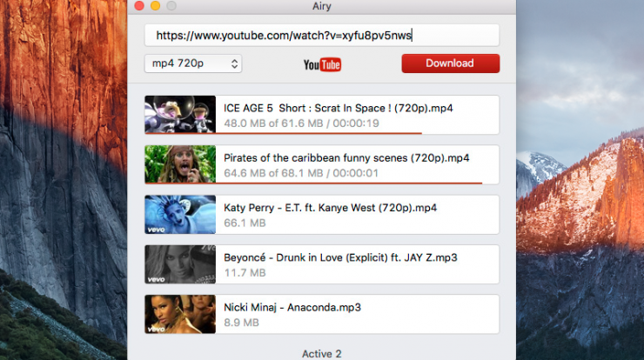
Task: Select Beyoncé - Drunk in Love title
Action: (x=340, y=257)
